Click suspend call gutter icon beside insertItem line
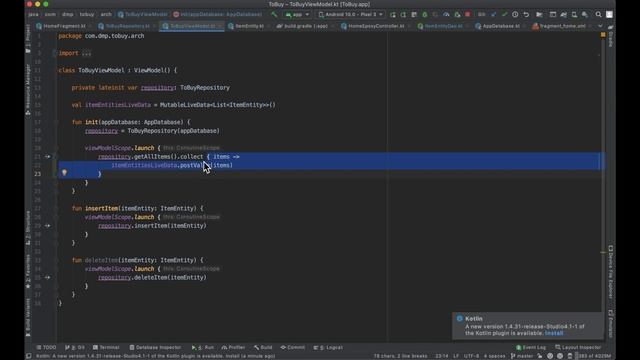The height and width of the screenshot is (360, 640). point(47,225)
